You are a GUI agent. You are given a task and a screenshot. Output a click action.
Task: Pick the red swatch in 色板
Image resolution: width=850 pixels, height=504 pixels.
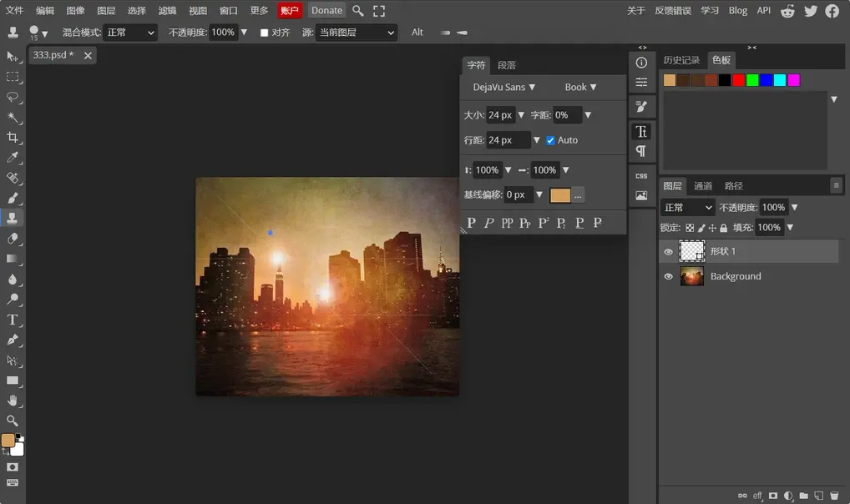[738, 80]
